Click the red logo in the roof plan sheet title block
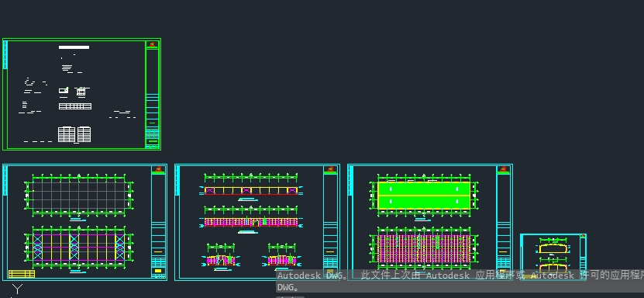The height and width of the screenshot is (298, 644). pyautogui.click(x=504, y=169)
